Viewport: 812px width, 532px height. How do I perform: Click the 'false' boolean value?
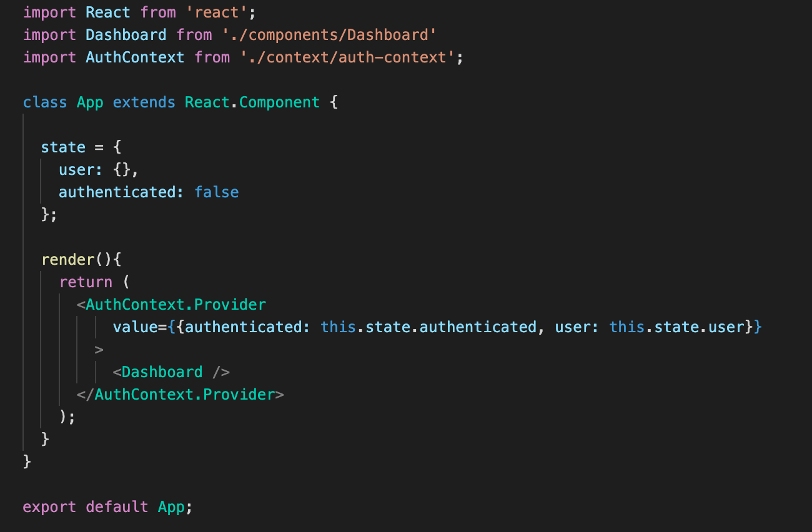[x=216, y=192]
